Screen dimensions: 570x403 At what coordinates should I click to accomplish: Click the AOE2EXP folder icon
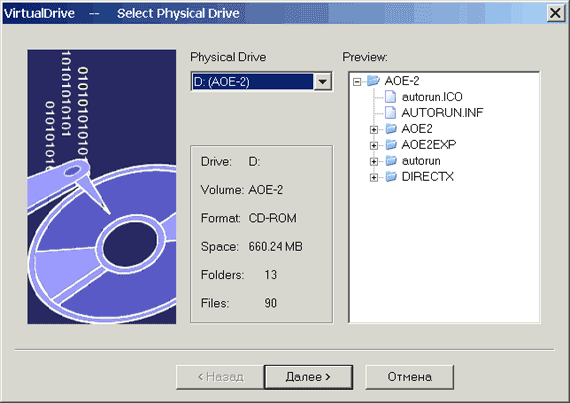[391, 145]
